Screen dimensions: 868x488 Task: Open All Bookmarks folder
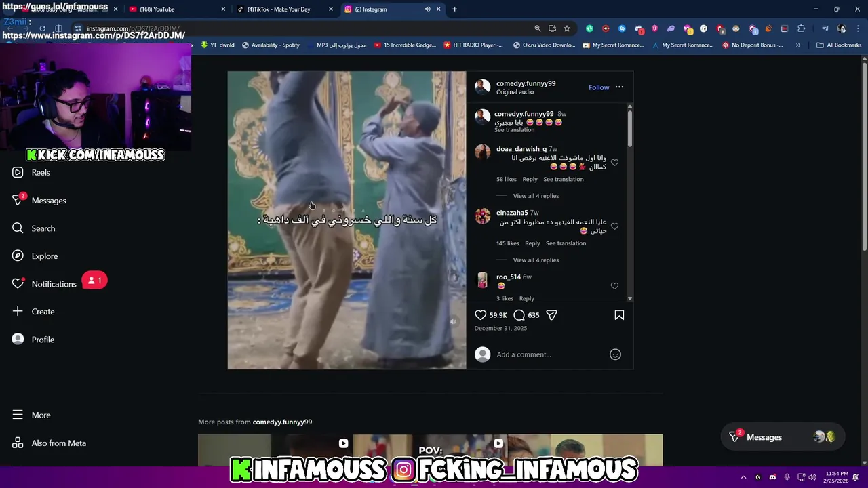[x=838, y=45]
